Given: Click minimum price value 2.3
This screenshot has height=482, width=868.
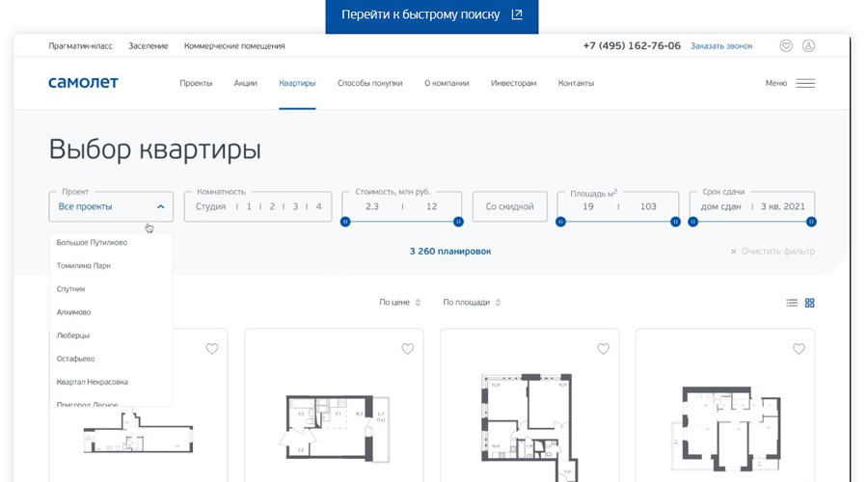Looking at the screenshot, I should 372,206.
